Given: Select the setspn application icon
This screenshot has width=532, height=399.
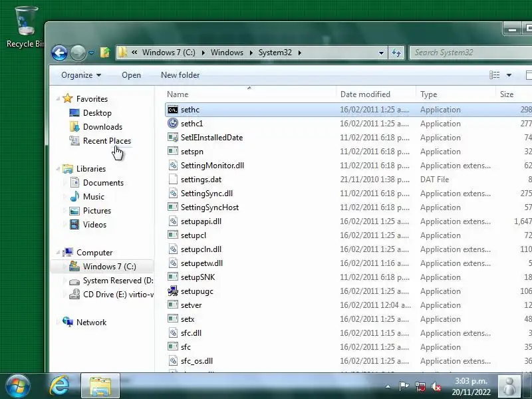Looking at the screenshot, I should point(173,151).
